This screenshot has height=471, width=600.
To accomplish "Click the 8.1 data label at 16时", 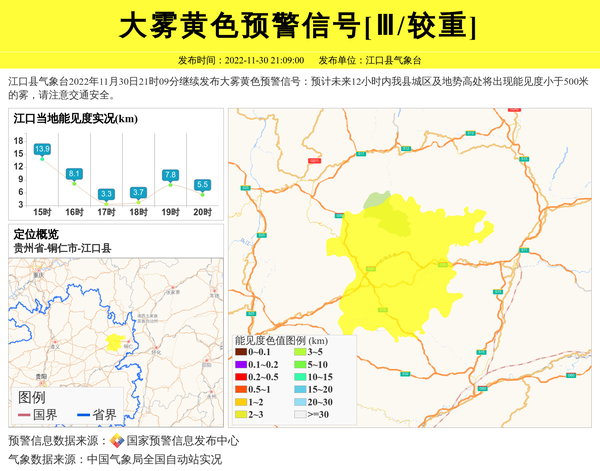I will [x=74, y=174].
